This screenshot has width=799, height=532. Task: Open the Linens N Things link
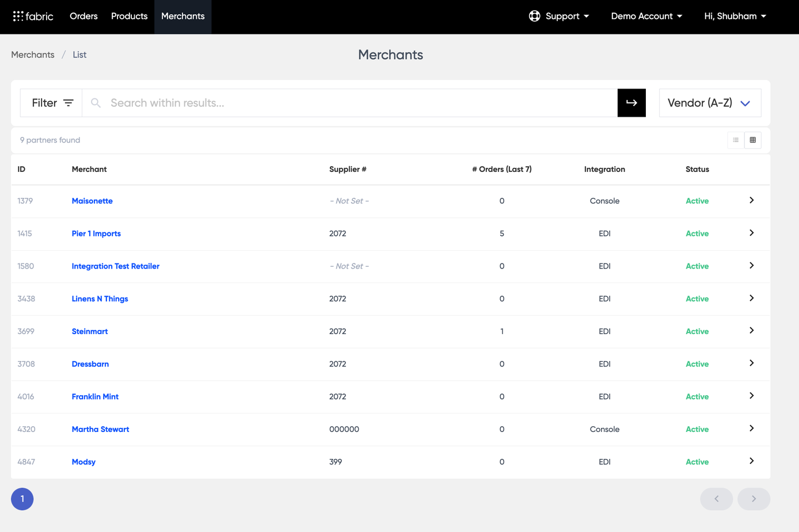coord(100,298)
